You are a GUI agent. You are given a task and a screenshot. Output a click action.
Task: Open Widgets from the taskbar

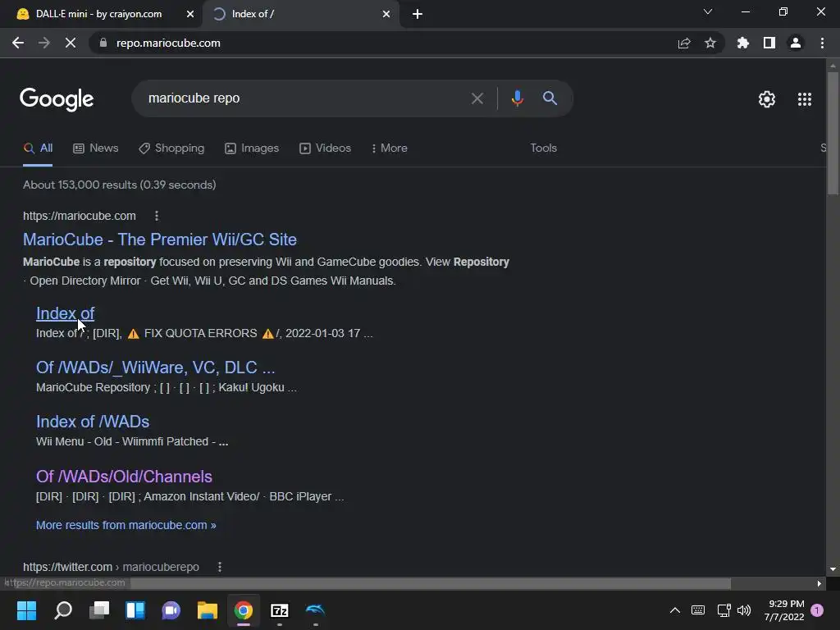(135, 610)
